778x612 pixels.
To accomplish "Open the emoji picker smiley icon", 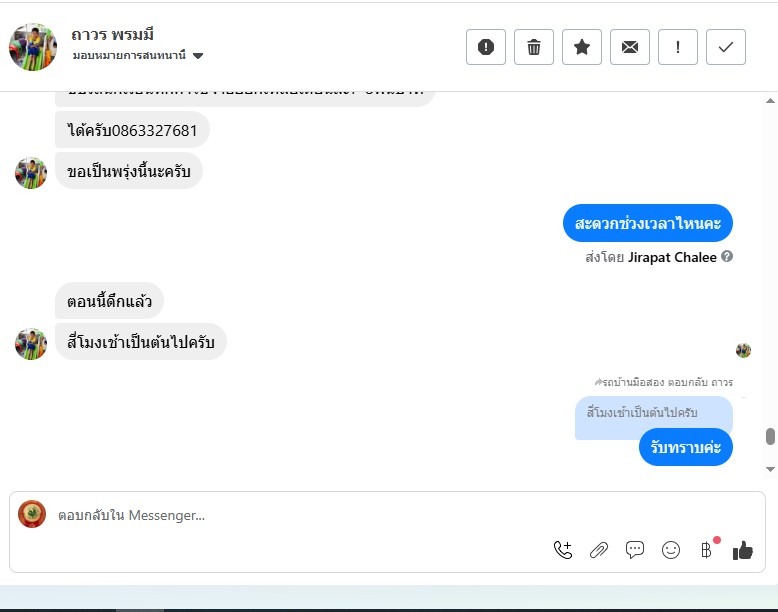I will tap(671, 550).
